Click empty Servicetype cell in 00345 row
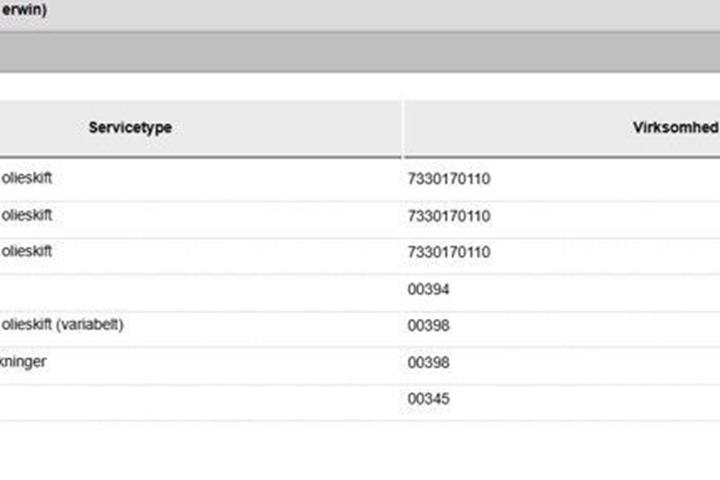Image resolution: width=720 pixels, height=480 pixels. [x=201, y=403]
